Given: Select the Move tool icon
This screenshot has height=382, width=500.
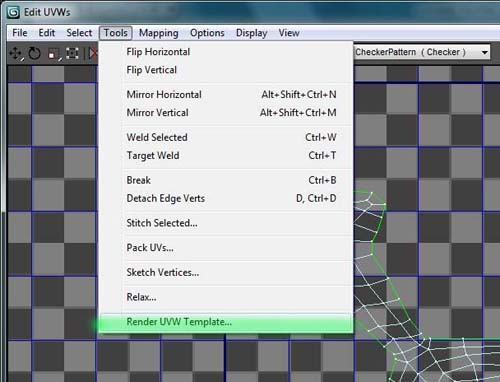Looking at the screenshot, I should coord(16,53).
